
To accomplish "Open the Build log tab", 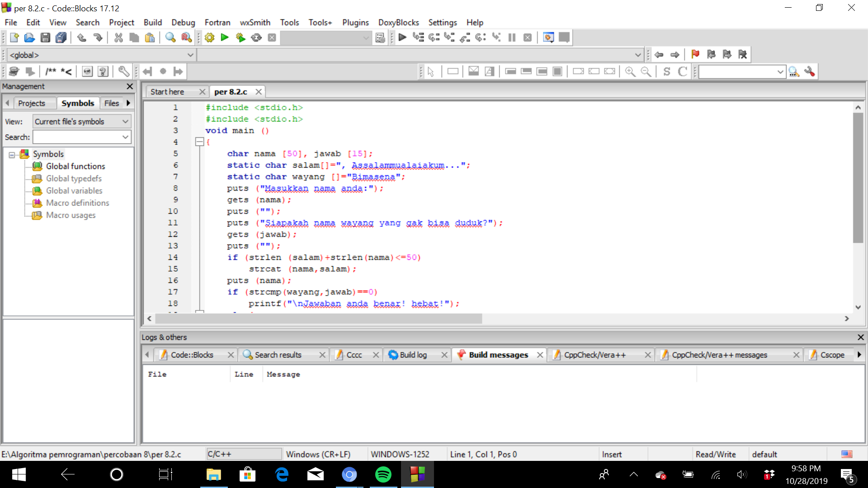I will [413, 355].
